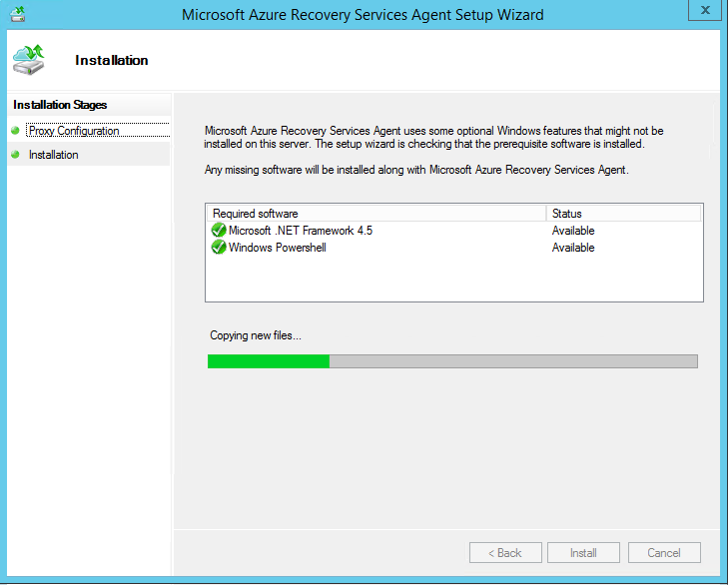728x585 pixels.
Task: Select the Windows Powershell row
Action: click(x=277, y=248)
